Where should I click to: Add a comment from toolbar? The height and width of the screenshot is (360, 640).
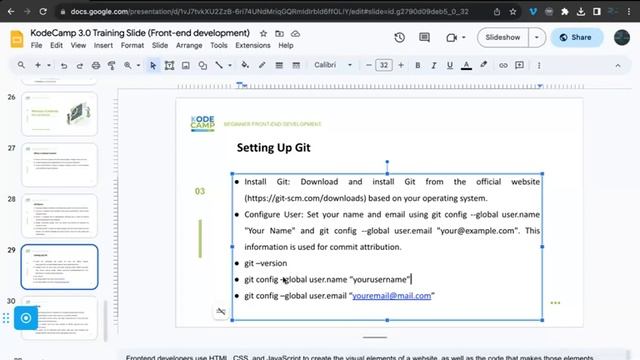pos(520,65)
